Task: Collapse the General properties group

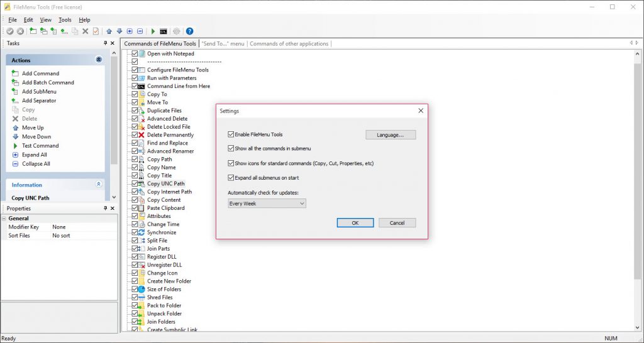Action: pyautogui.click(x=4, y=219)
